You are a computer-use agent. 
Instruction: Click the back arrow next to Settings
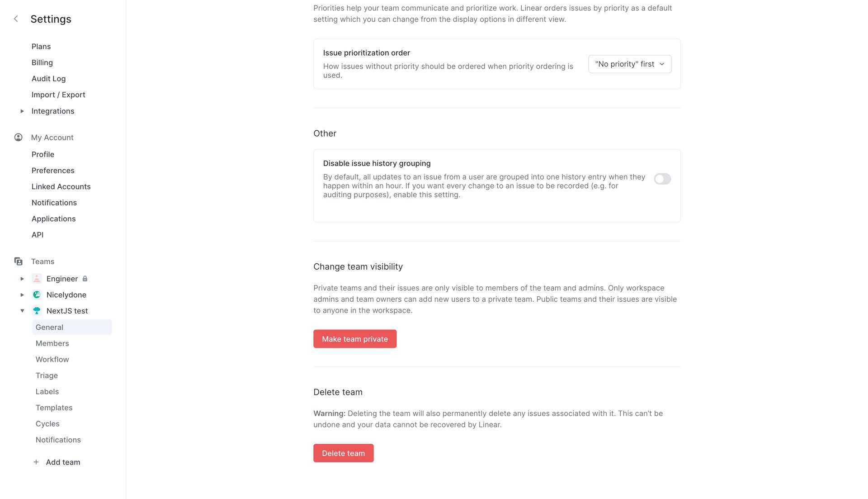click(16, 19)
